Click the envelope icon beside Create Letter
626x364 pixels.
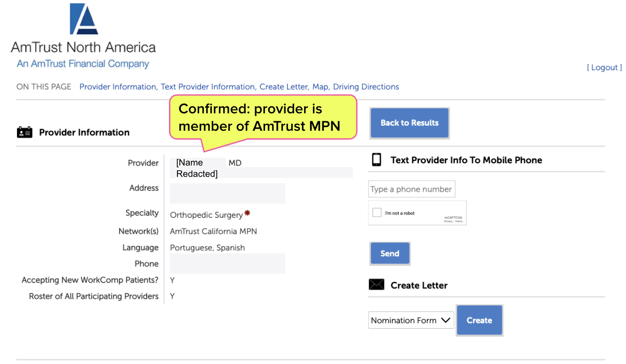pos(377,285)
